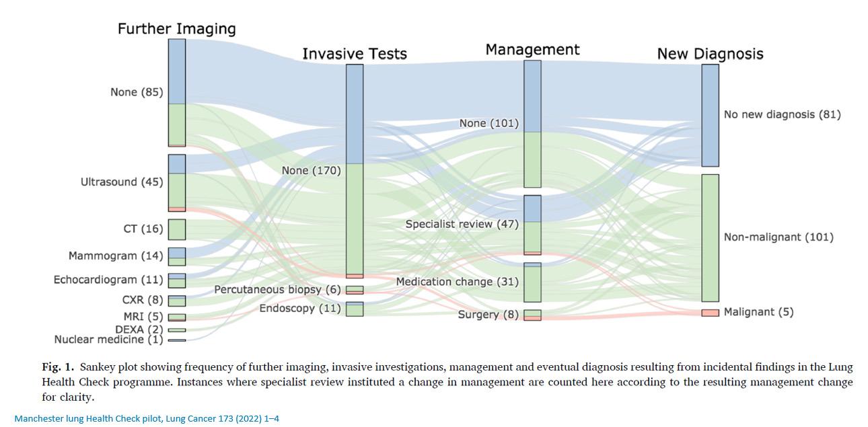
Task: Select the green 'CT (16)' node
Action: [x=177, y=229]
